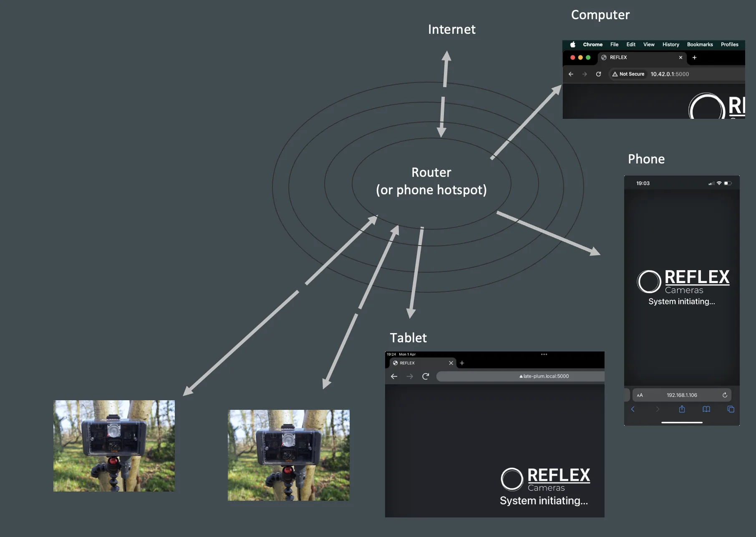Open a new tab in Chrome

coord(694,58)
